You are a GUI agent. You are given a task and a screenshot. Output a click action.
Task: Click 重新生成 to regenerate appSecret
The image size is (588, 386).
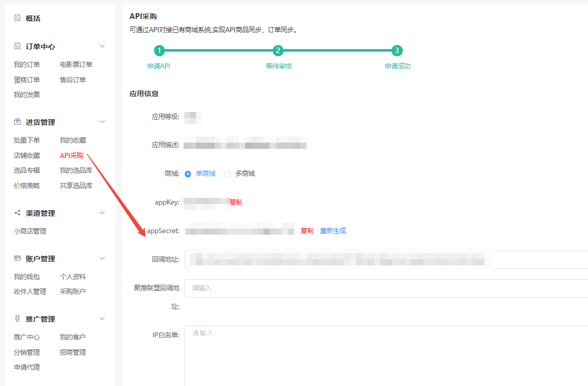[333, 231]
